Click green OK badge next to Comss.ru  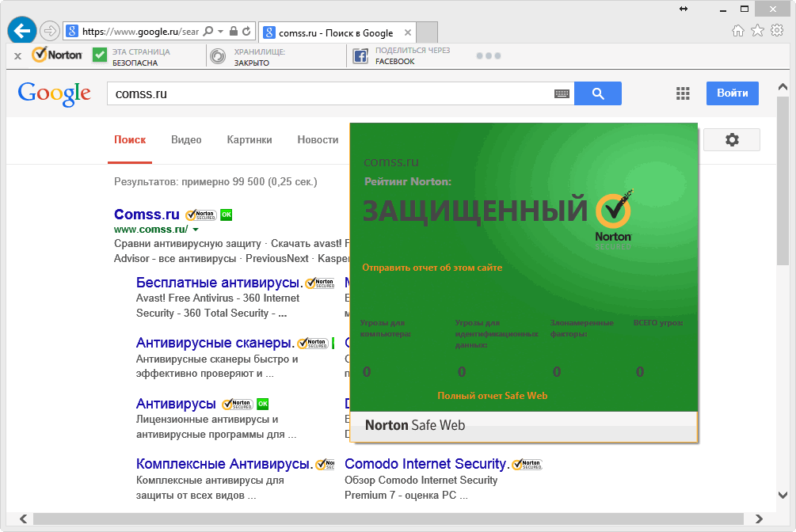[x=227, y=215]
